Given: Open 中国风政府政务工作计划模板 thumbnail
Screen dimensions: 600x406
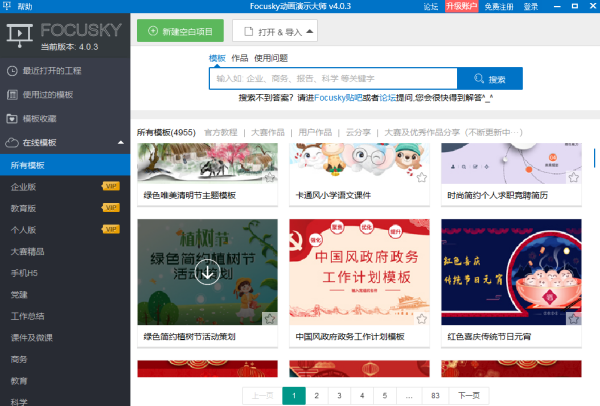Looking at the screenshot, I should 359,272.
